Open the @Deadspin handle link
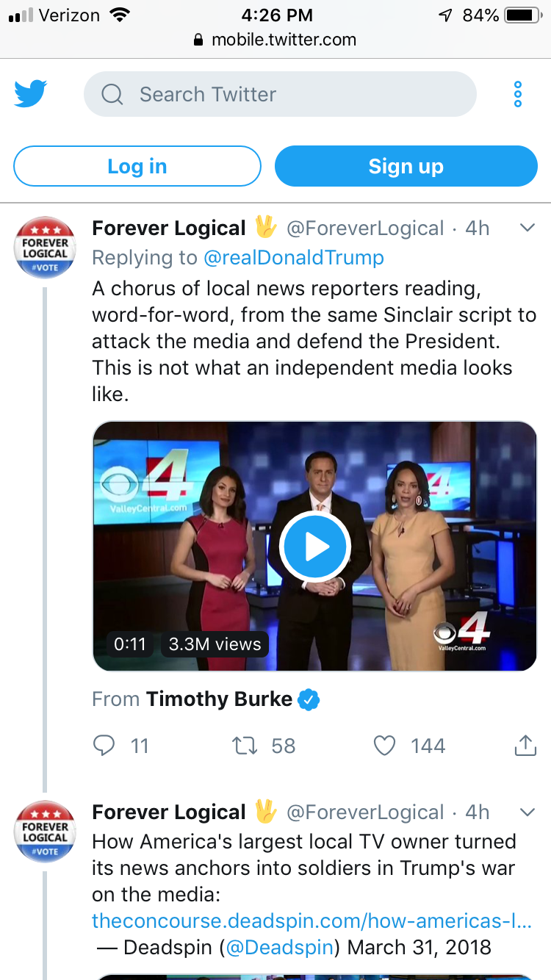This screenshot has height=980, width=551. pos(280,947)
